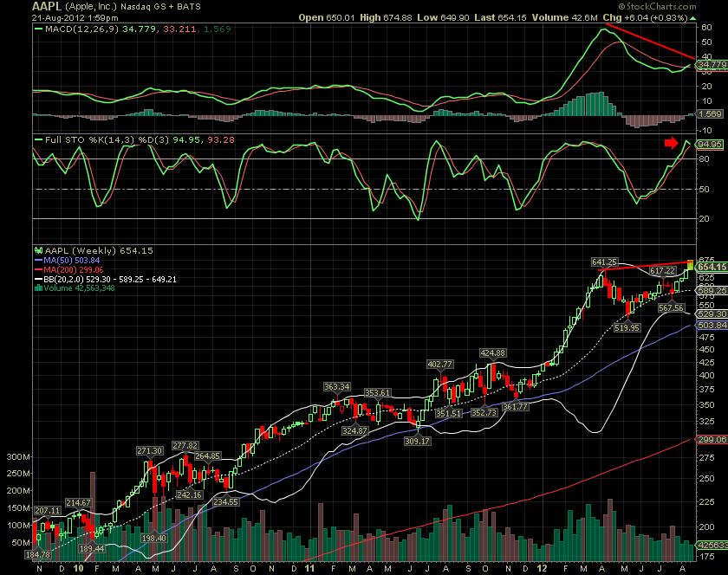The width and height of the screenshot is (728, 575).
Task: Click the 'Chg +6.04 (+0.93%)' text
Action: click(645, 17)
